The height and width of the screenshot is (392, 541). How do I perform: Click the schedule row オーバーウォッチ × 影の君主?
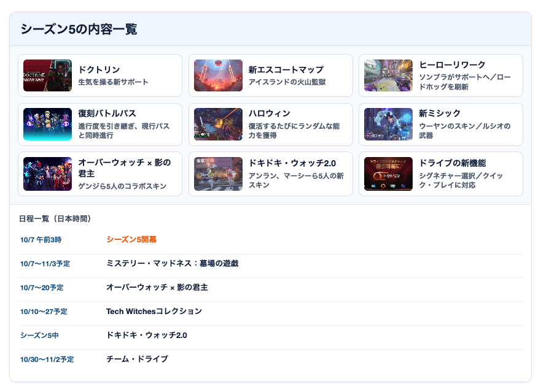[x=157, y=287]
